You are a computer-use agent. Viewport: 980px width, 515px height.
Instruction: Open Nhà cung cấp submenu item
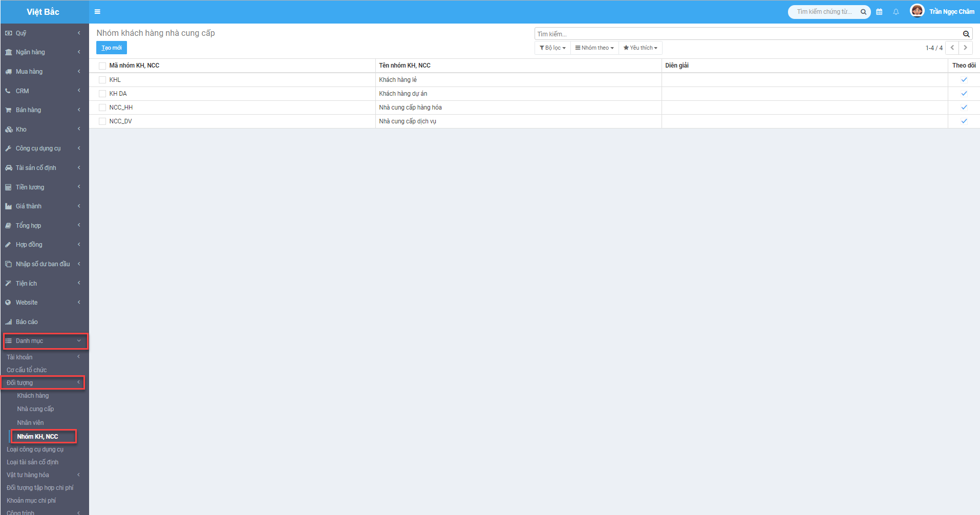pyautogui.click(x=35, y=409)
